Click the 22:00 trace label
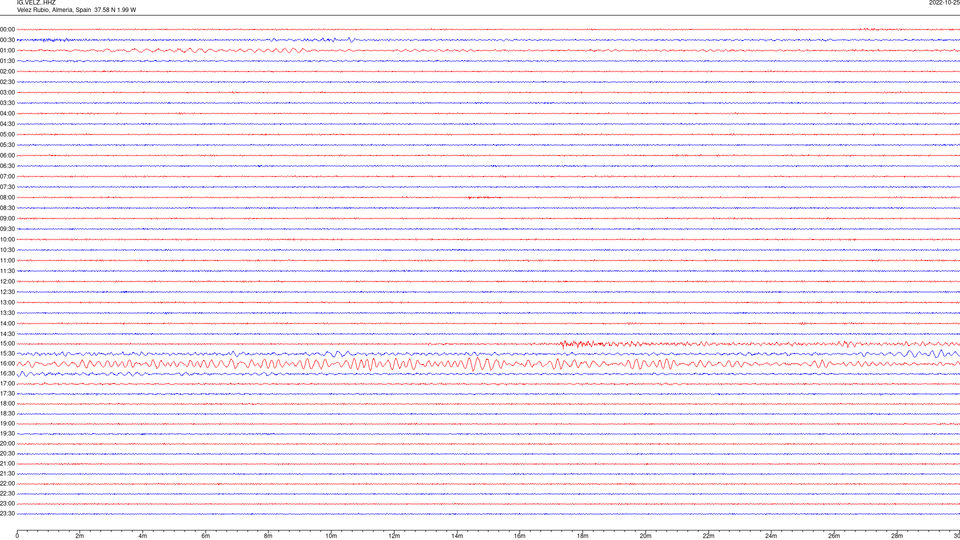The width and height of the screenshot is (960, 540). [x=7, y=484]
